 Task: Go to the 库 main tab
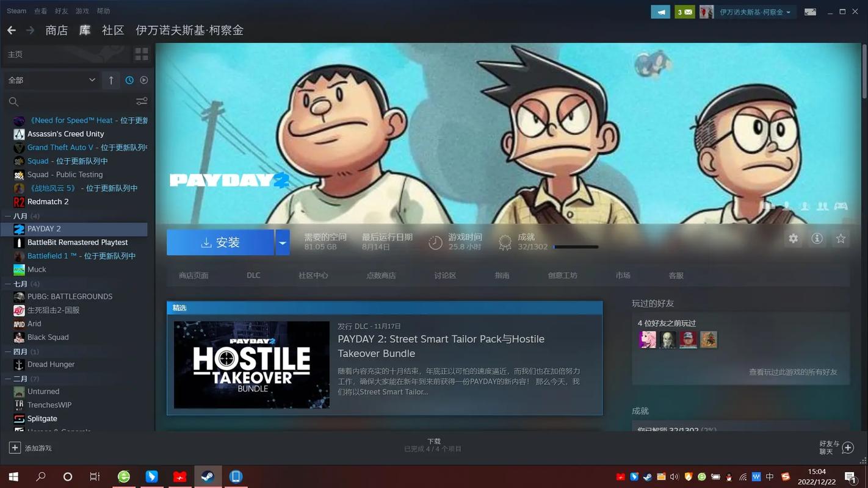pos(85,30)
